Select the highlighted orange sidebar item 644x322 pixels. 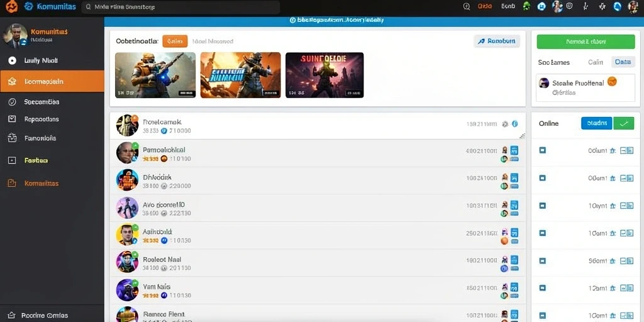pyautogui.click(x=52, y=81)
